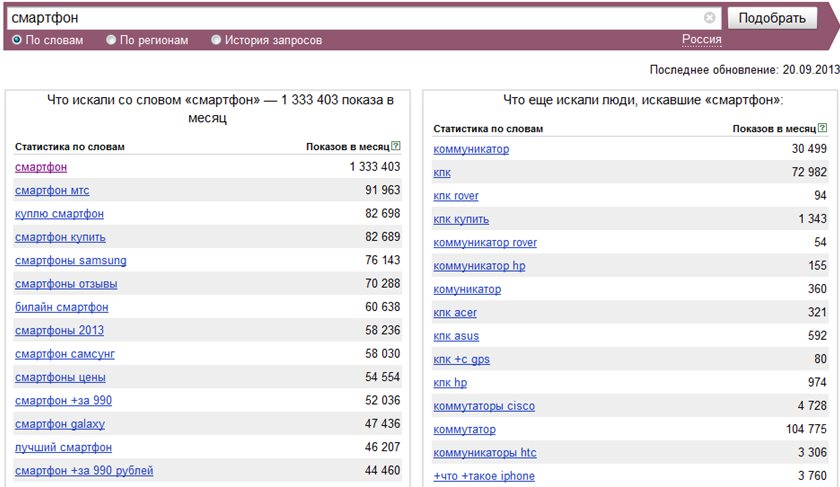This screenshot has width=840, height=487.
Task: Open the 'смартфоны samsung' link
Action: coord(71,260)
